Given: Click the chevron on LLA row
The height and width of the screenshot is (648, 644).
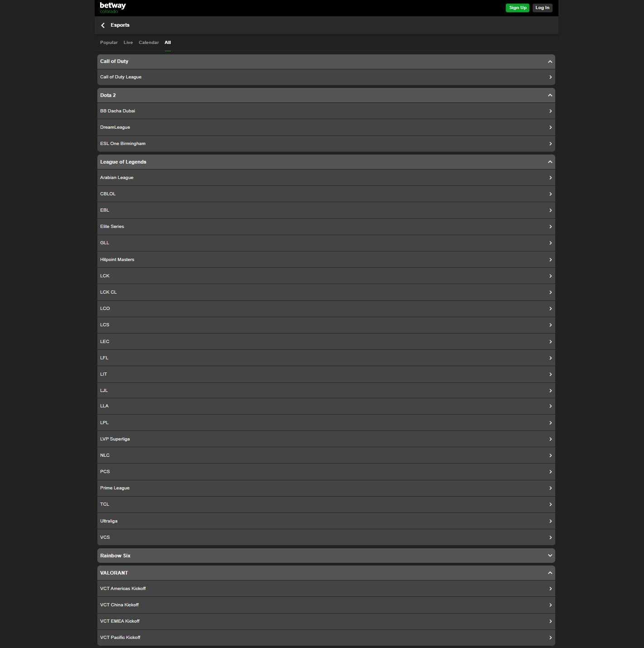Looking at the screenshot, I should pos(550,406).
